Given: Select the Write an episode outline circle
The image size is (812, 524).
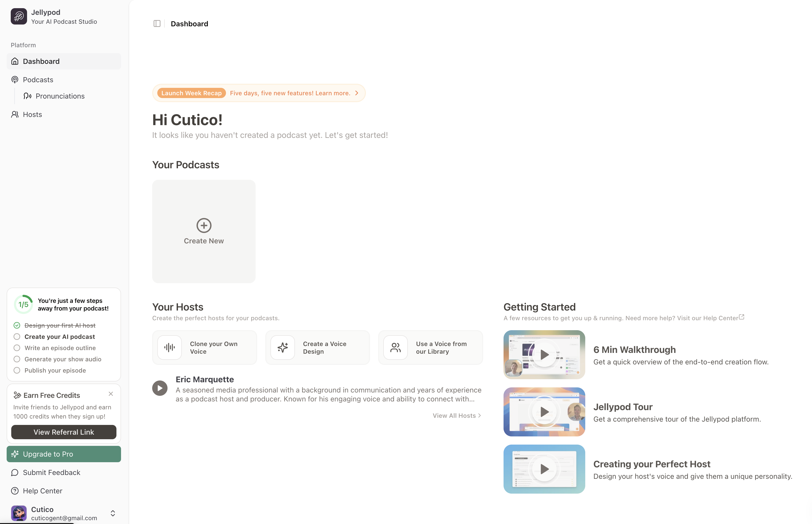Looking at the screenshot, I should (17, 348).
